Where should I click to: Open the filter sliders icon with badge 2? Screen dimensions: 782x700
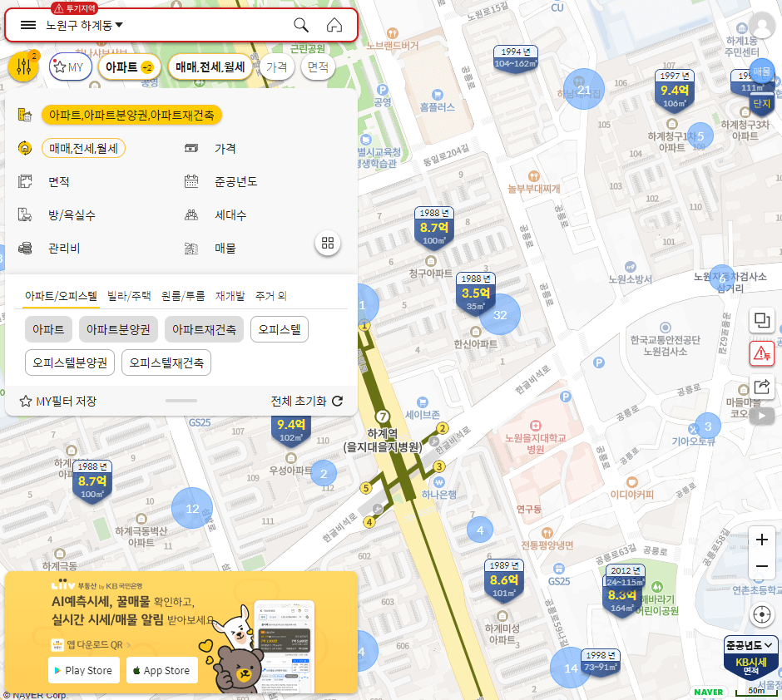23,67
